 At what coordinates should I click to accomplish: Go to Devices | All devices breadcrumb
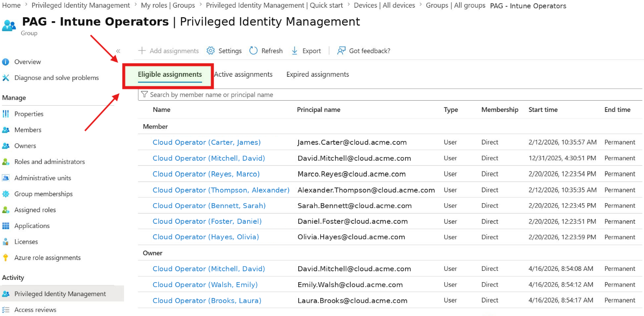[385, 5]
